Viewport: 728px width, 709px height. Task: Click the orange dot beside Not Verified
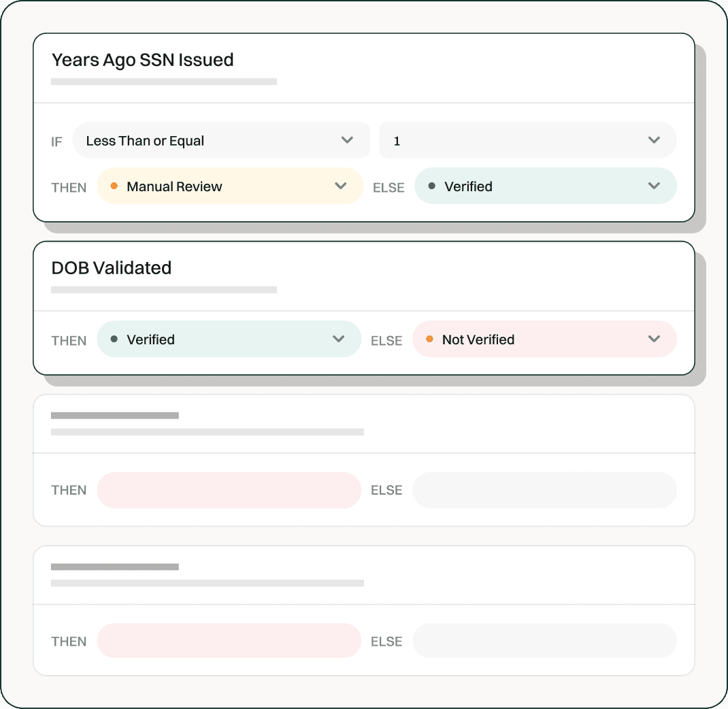point(429,339)
